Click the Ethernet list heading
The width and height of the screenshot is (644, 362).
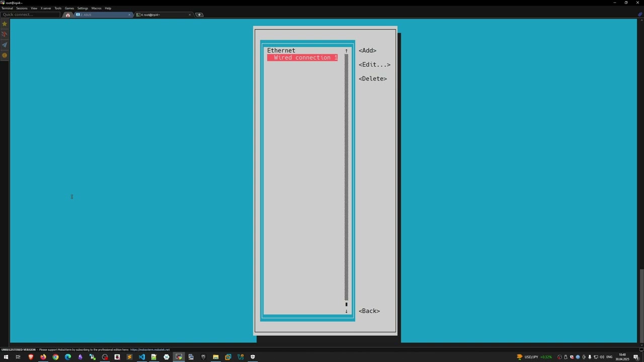(281, 50)
